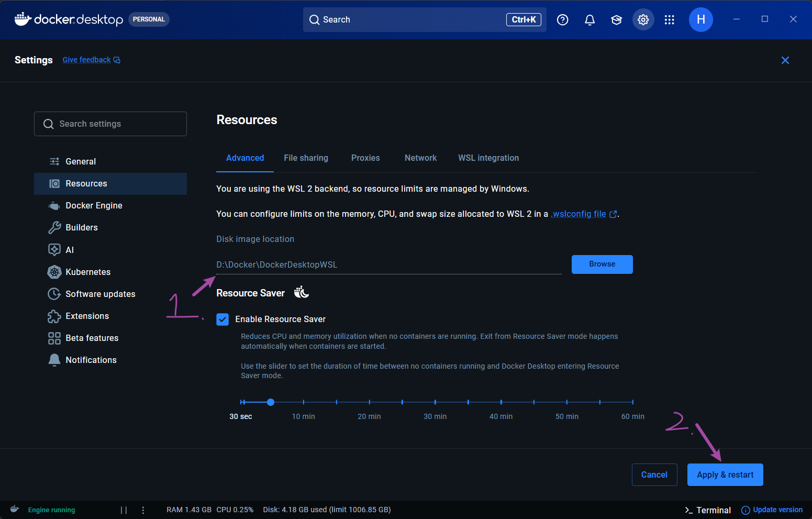The height and width of the screenshot is (519, 812).
Task: Open notifications bell in the header
Action: (x=590, y=20)
